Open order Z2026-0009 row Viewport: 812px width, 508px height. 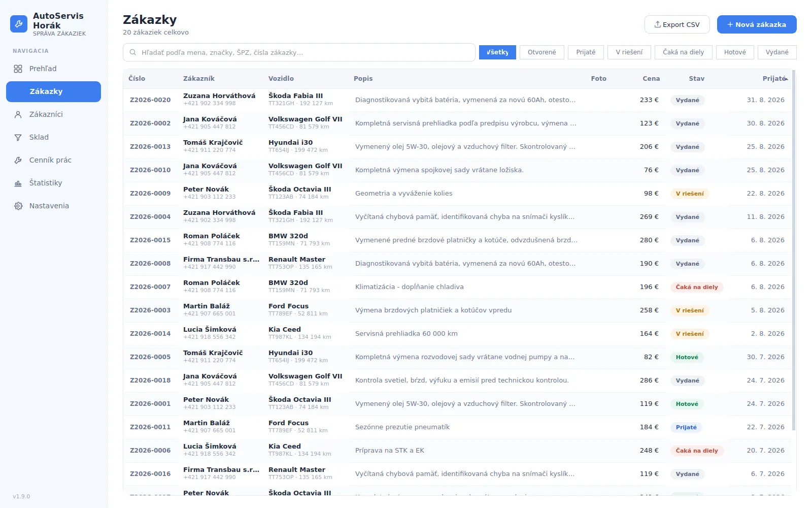[x=457, y=194]
